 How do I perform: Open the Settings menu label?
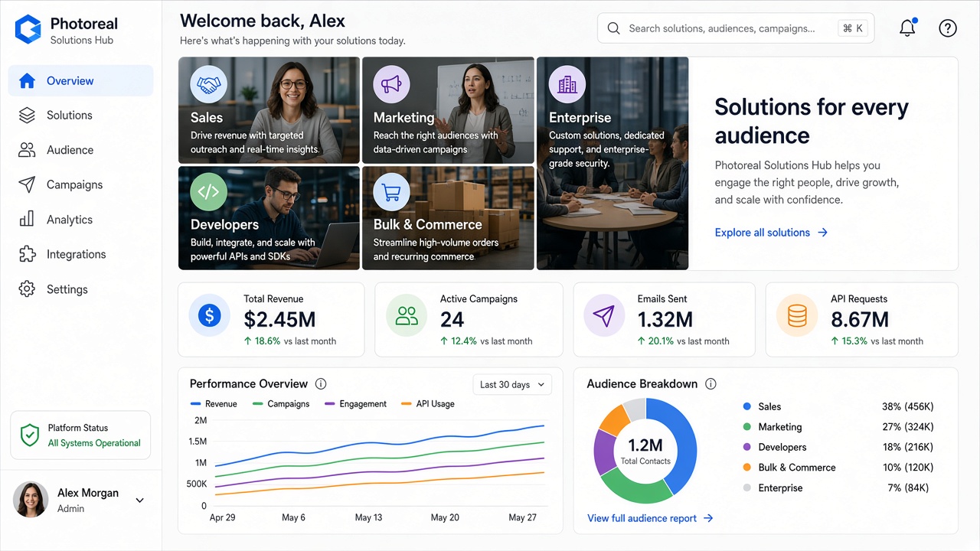[x=67, y=289]
